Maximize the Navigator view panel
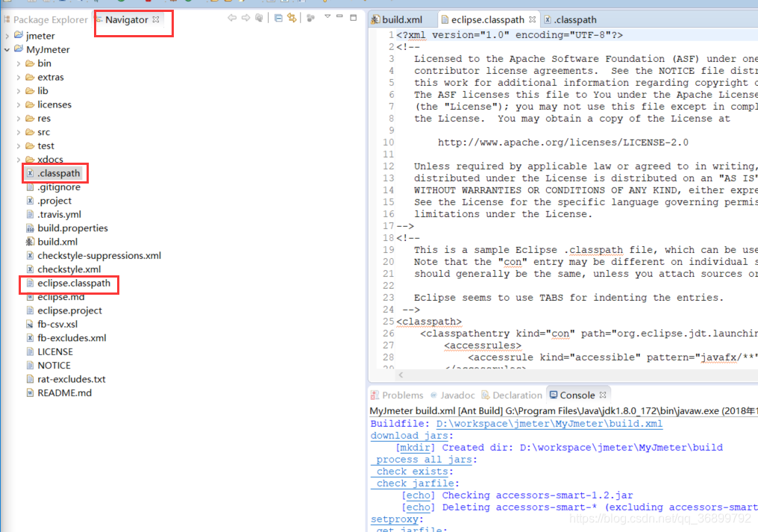 (x=354, y=17)
